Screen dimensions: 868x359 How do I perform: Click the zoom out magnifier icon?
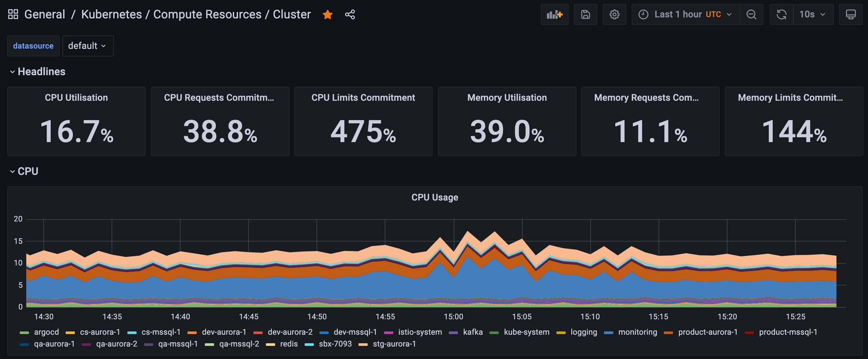point(751,14)
